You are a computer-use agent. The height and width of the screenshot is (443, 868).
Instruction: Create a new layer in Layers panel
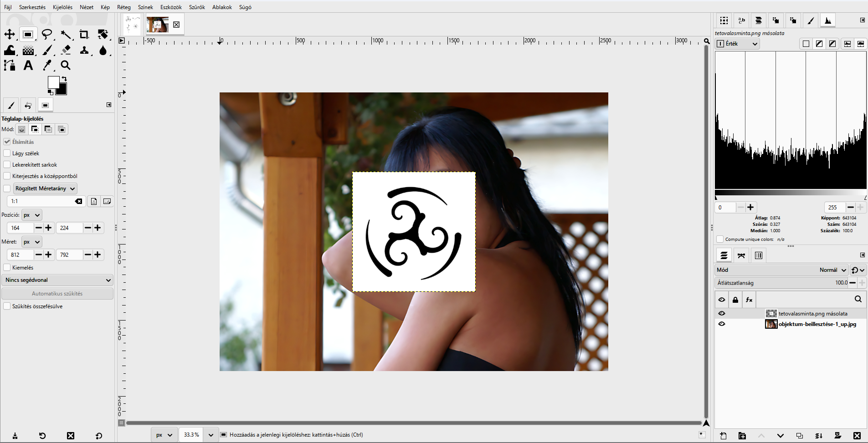coord(723,436)
